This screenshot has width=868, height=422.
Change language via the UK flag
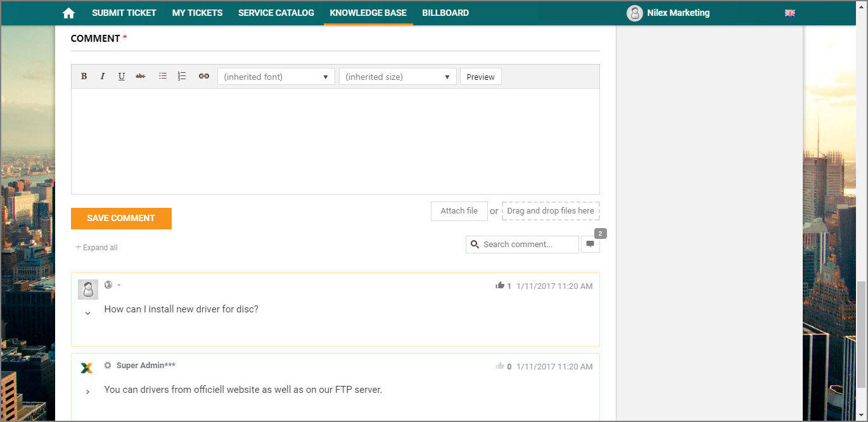pyautogui.click(x=789, y=13)
